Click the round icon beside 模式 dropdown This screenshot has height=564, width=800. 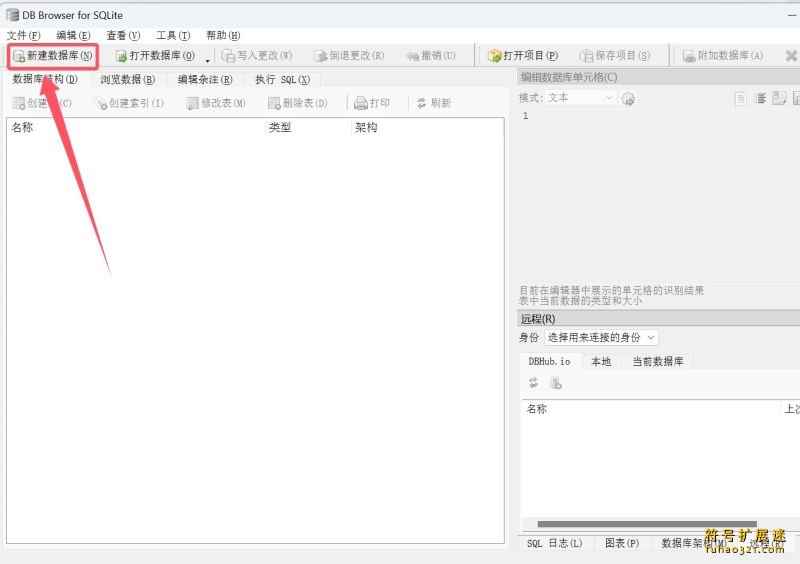(x=628, y=99)
